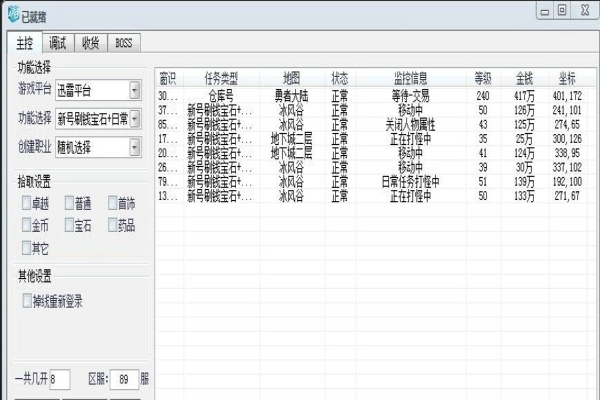Enable the 普通 pickup checkbox

pyautogui.click(x=69, y=203)
